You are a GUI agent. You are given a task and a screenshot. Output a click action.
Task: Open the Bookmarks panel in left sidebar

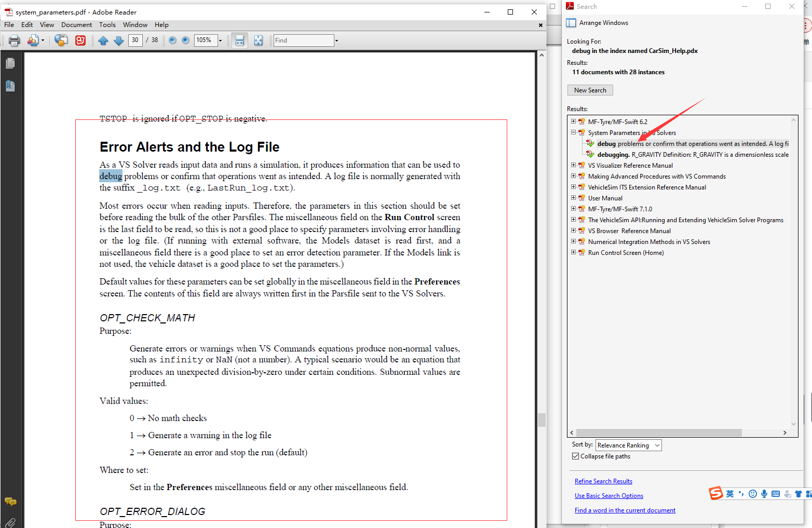click(x=10, y=86)
